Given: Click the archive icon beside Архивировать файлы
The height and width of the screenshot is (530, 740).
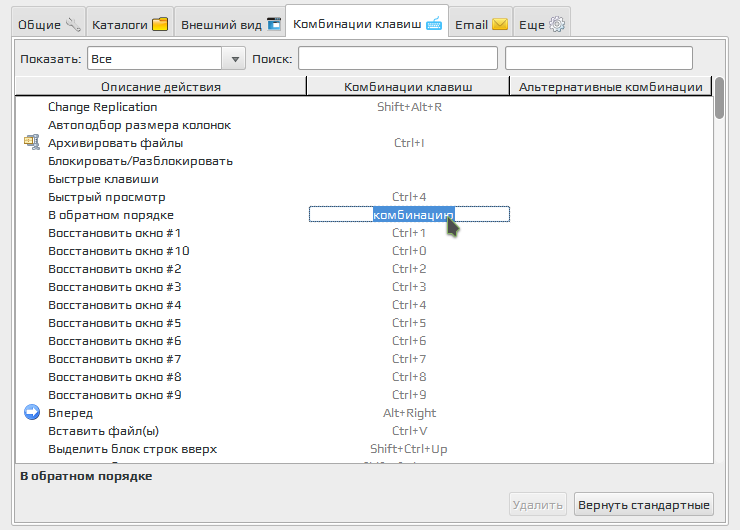Looking at the screenshot, I should 31,143.
